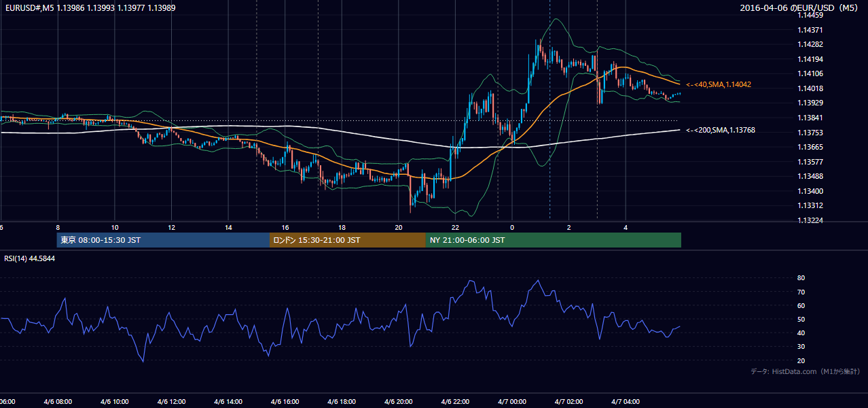This screenshot has width=868, height=408.
Task: Click the 4/7 02:00 date label
Action: tap(568, 402)
